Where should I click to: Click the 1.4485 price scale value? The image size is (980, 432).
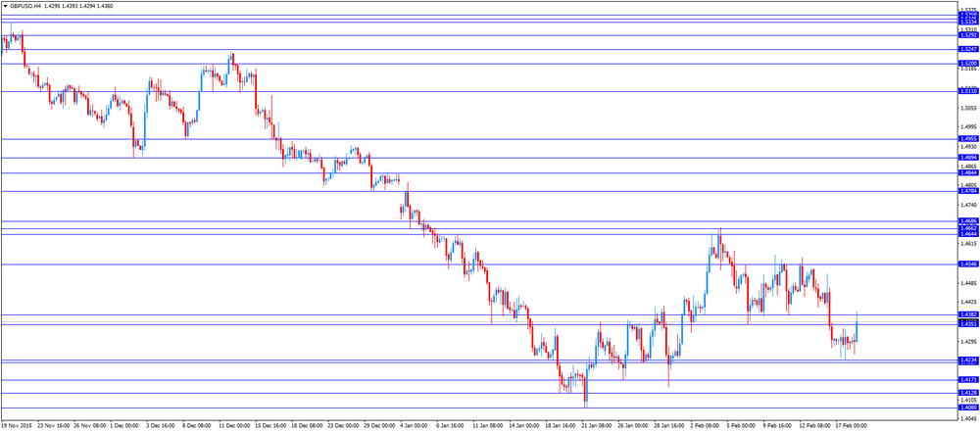pos(968,282)
